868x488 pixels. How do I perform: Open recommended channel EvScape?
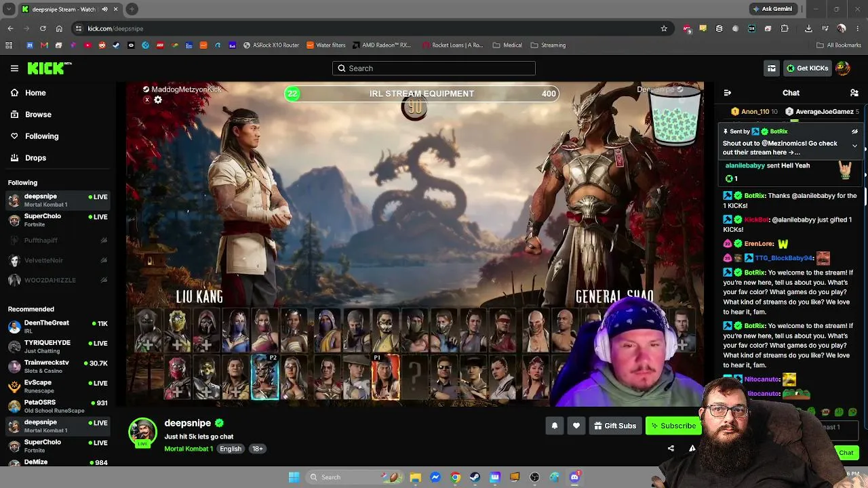tap(58, 386)
